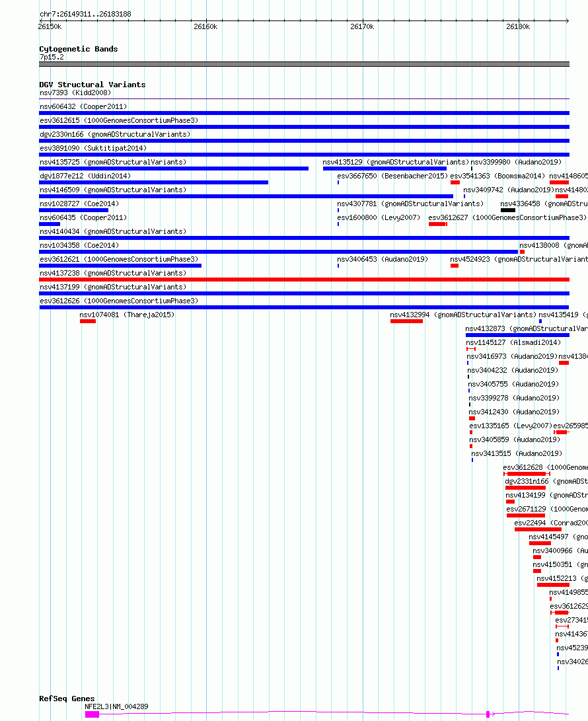Click the 7p15.2 cytogenetic band label
This screenshot has width=588, height=721.
coord(52,57)
